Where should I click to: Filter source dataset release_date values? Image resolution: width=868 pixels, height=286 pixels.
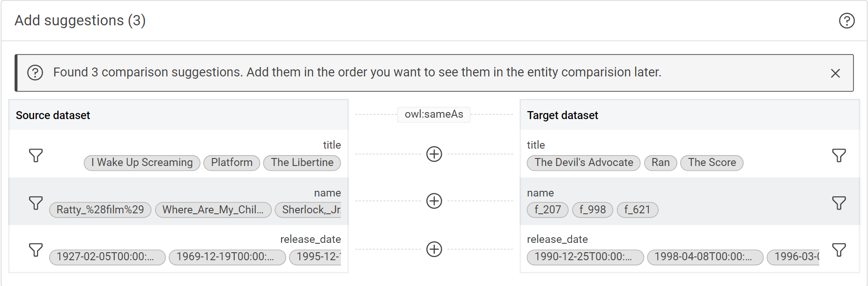pyautogui.click(x=36, y=249)
